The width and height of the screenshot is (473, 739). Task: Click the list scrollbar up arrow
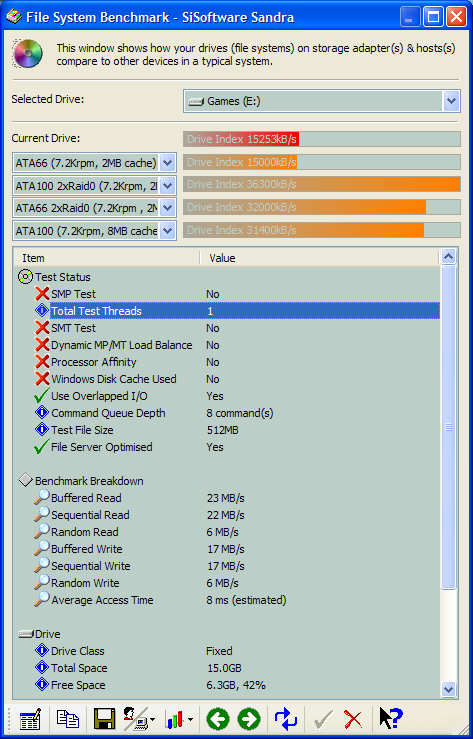[449, 256]
